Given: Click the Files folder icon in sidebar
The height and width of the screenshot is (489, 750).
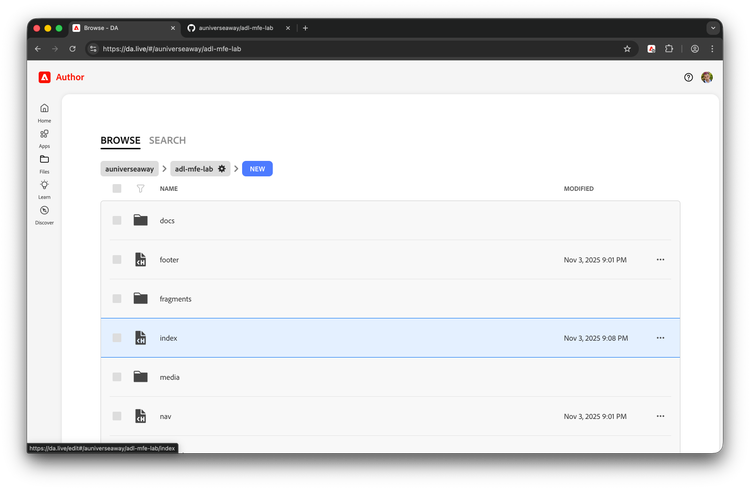Looking at the screenshot, I should click(x=44, y=160).
